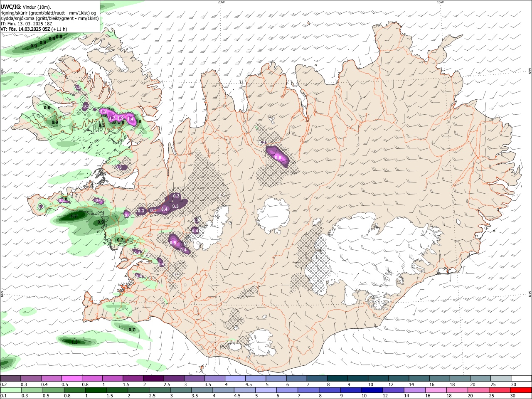Click the pink 1.4 snowfall value in Westfjords
Image resolution: width=532 pixels, height=399 pixels.
(x=131, y=119)
